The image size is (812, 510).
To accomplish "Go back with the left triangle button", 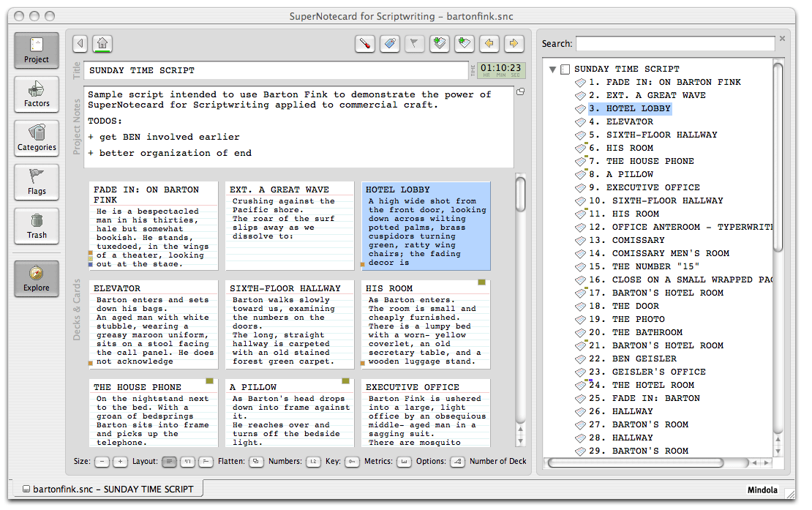I will 80,43.
